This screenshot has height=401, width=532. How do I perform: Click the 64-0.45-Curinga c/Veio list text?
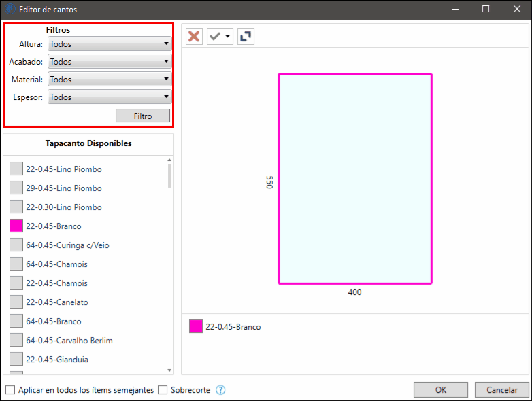click(67, 245)
